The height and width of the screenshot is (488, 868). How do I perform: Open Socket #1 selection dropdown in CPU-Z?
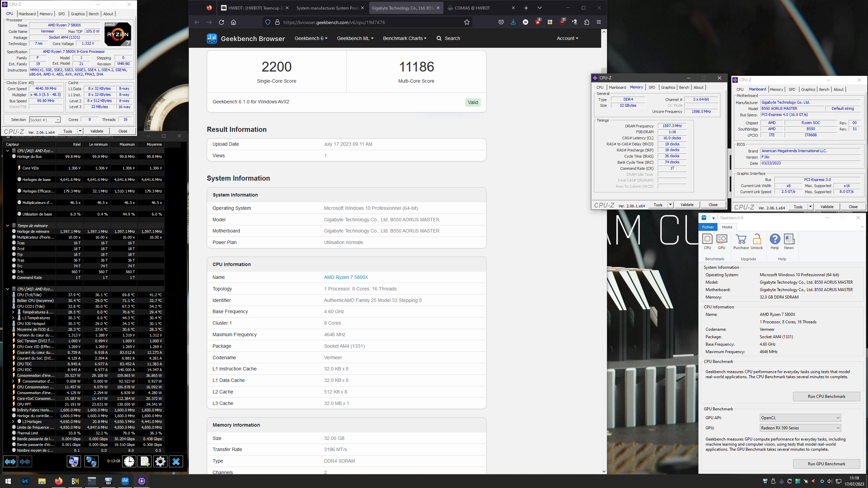(45, 120)
